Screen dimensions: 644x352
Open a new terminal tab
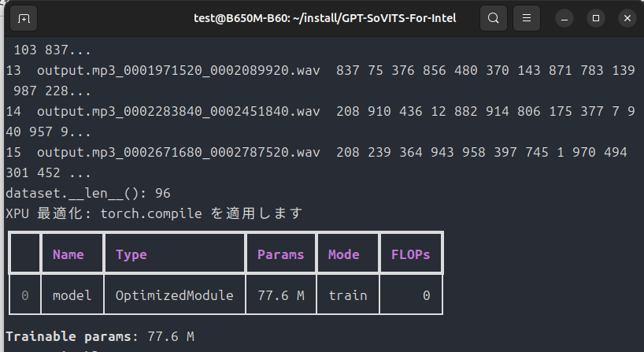[24, 18]
